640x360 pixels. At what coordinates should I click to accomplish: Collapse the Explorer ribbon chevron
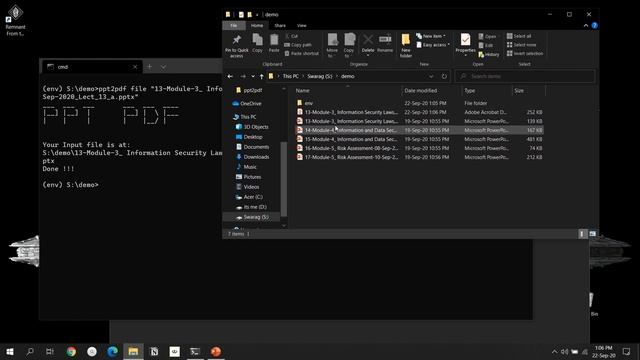[x=586, y=25]
